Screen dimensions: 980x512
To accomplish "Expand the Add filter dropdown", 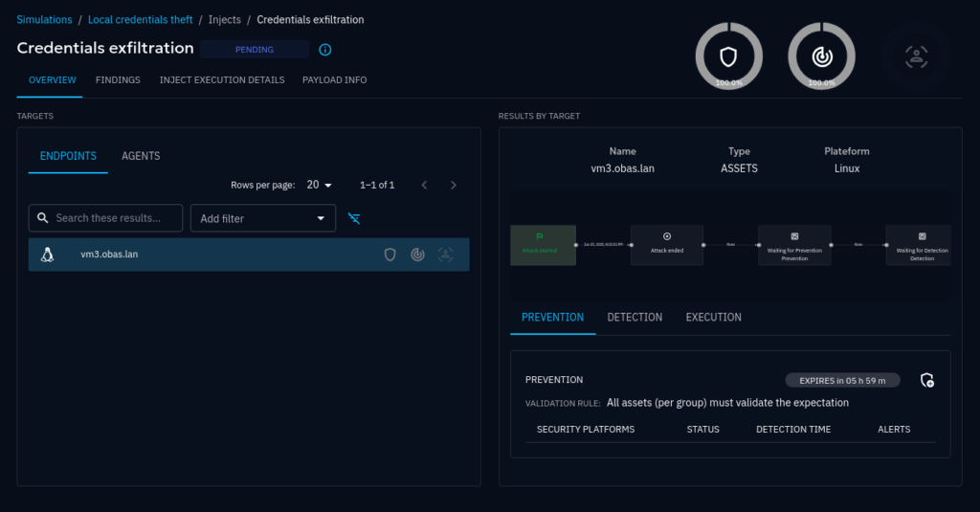I will click(x=263, y=218).
